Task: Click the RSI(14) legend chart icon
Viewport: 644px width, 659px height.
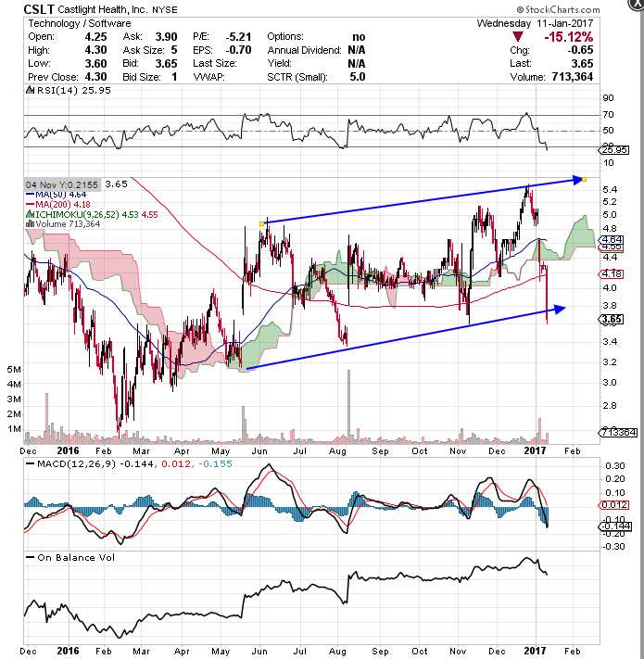Action: [x=31, y=90]
